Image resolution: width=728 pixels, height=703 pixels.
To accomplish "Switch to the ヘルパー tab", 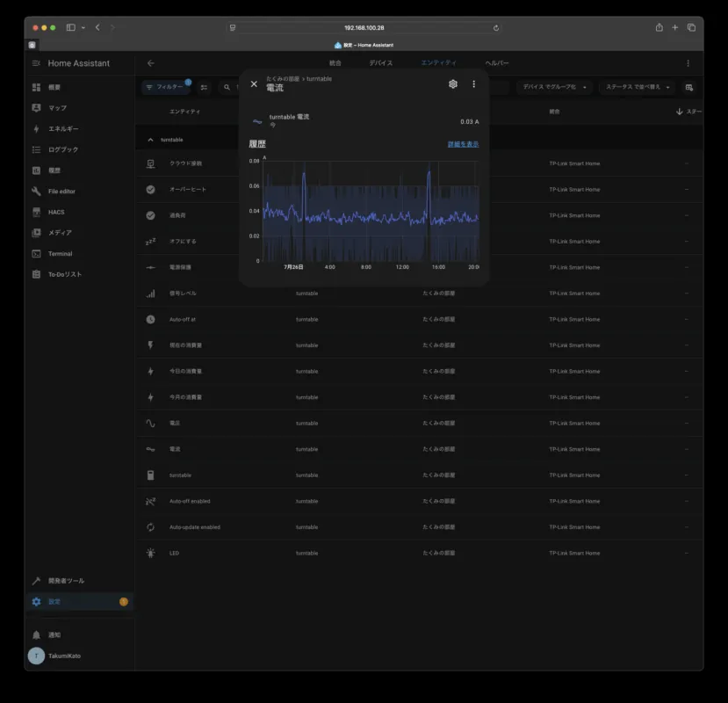I will [497, 63].
